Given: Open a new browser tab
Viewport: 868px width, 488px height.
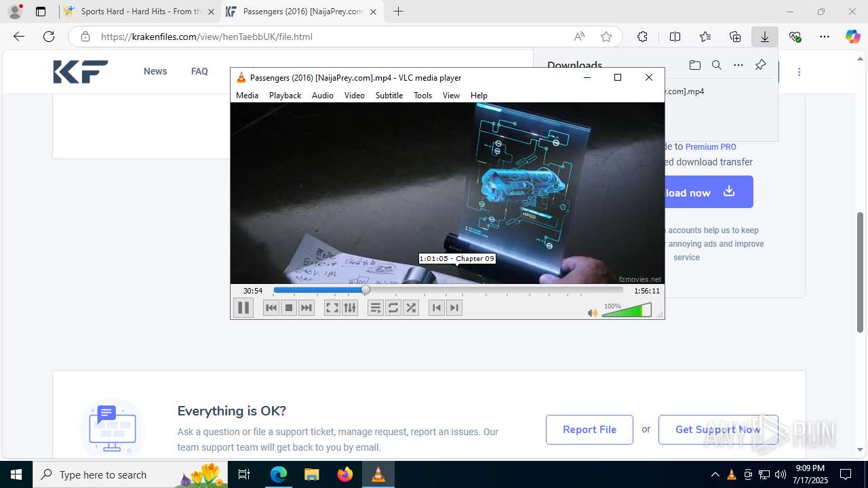Looking at the screenshot, I should (x=398, y=12).
